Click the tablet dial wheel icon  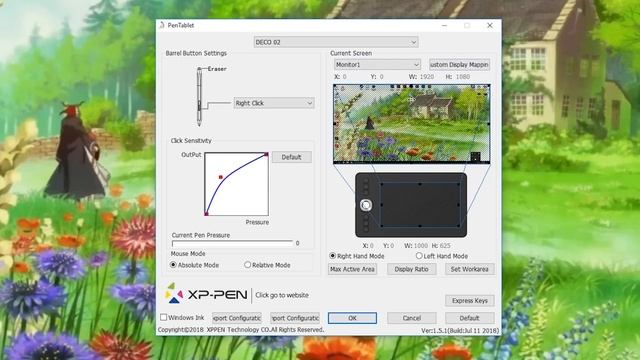pyautogui.click(x=366, y=205)
